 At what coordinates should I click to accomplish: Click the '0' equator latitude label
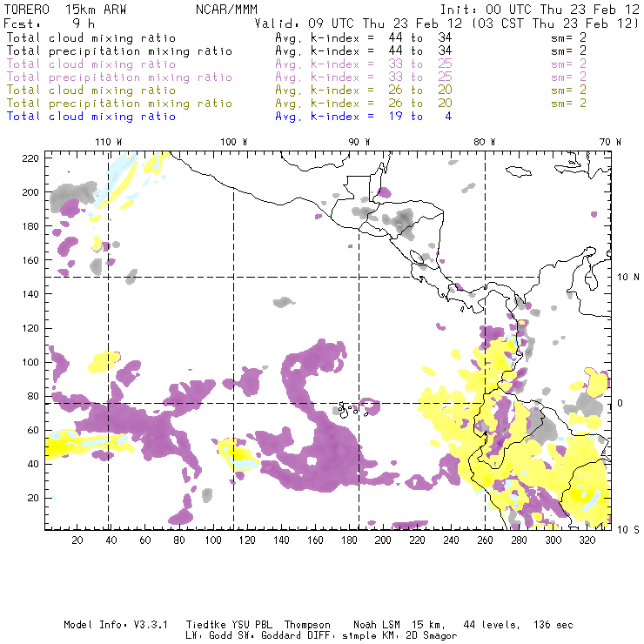coord(621,403)
